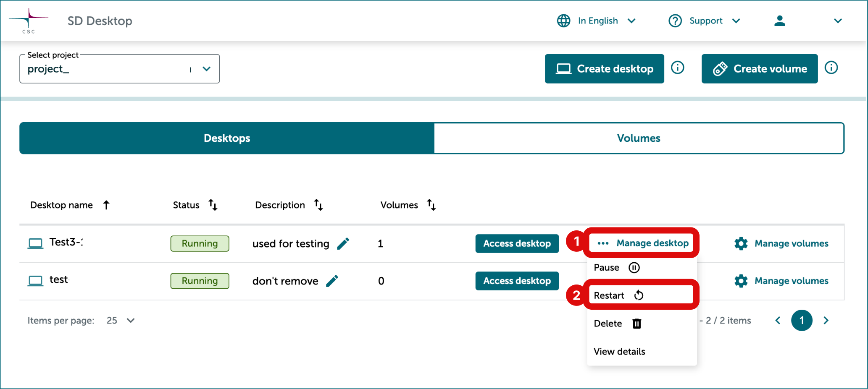Click the Create volume button
The height and width of the screenshot is (389, 868).
pos(760,69)
